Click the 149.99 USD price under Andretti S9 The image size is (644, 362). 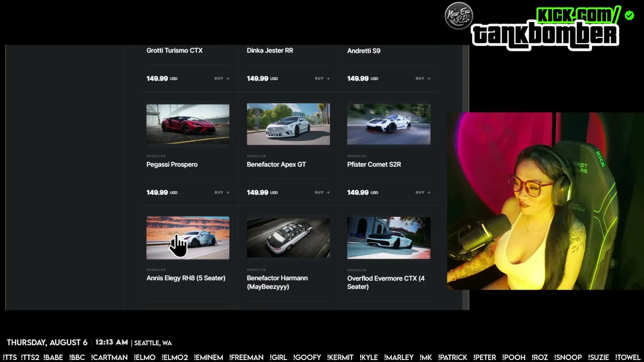point(363,78)
